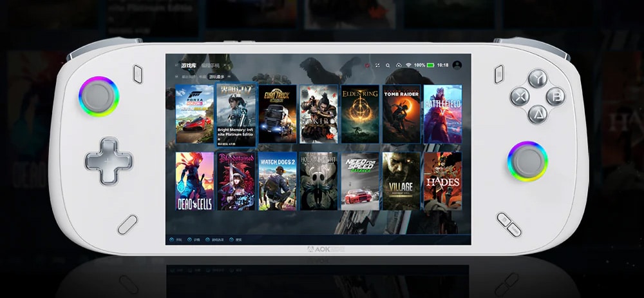Open the Wi-Fi status icon
This screenshot has height=298, width=644.
[x=408, y=65]
